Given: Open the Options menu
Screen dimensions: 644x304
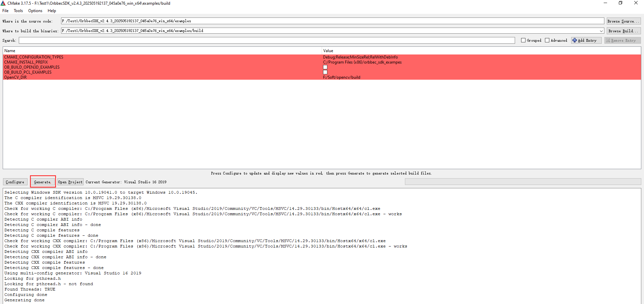Looking at the screenshot, I should click(x=35, y=11).
